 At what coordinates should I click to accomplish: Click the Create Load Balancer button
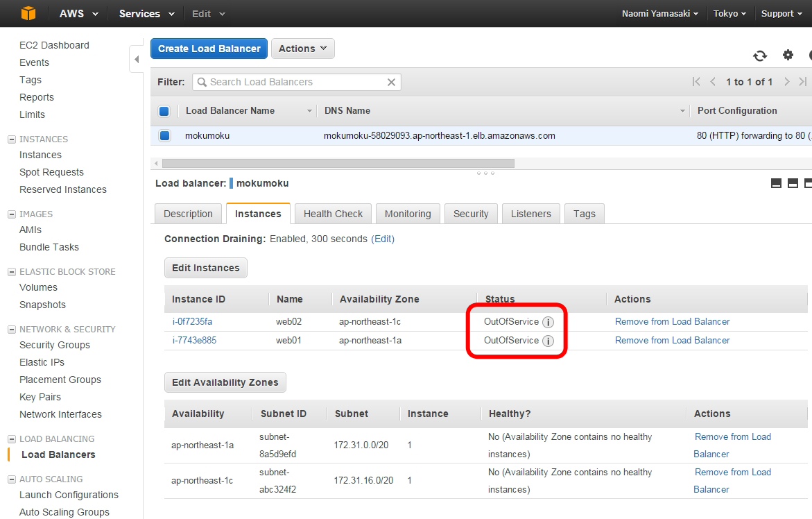click(x=209, y=49)
